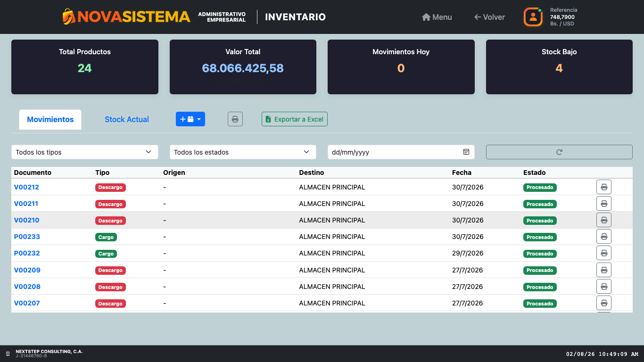
Task: Open document V00209
Action: (x=27, y=270)
